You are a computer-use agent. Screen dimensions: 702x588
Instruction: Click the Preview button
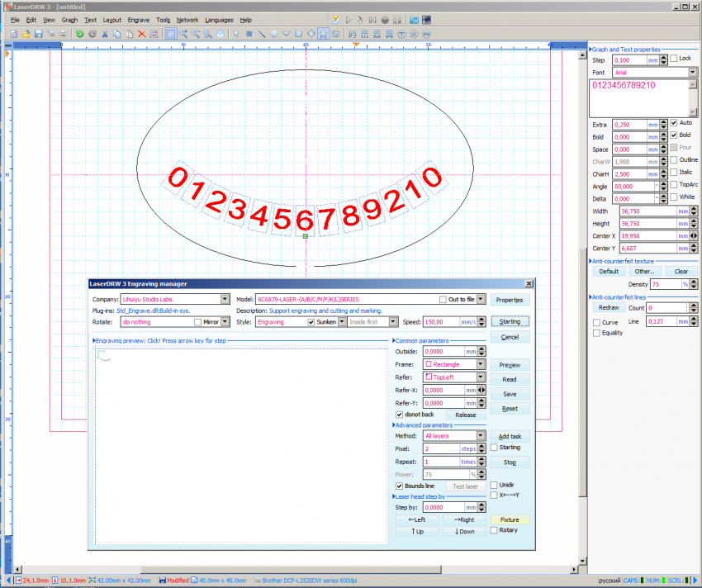(x=510, y=364)
